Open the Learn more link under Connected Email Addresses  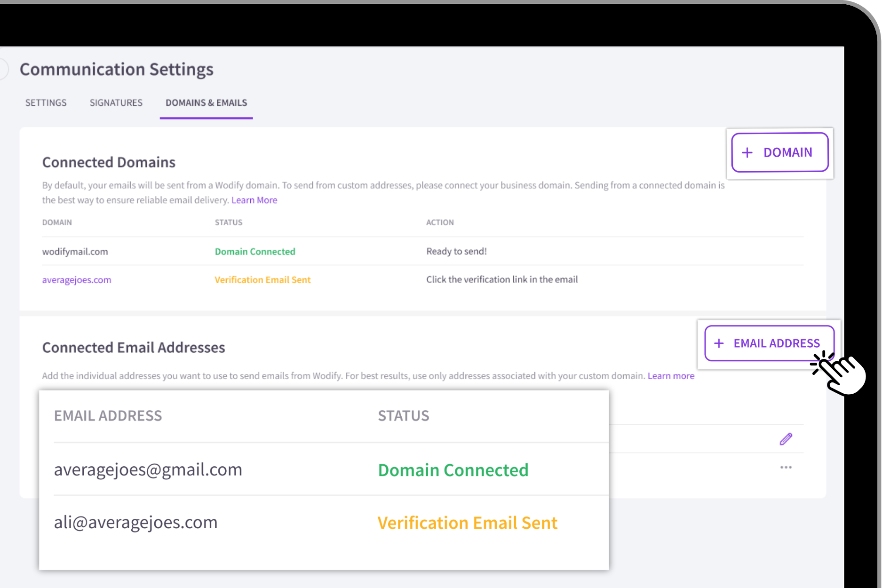click(x=671, y=375)
